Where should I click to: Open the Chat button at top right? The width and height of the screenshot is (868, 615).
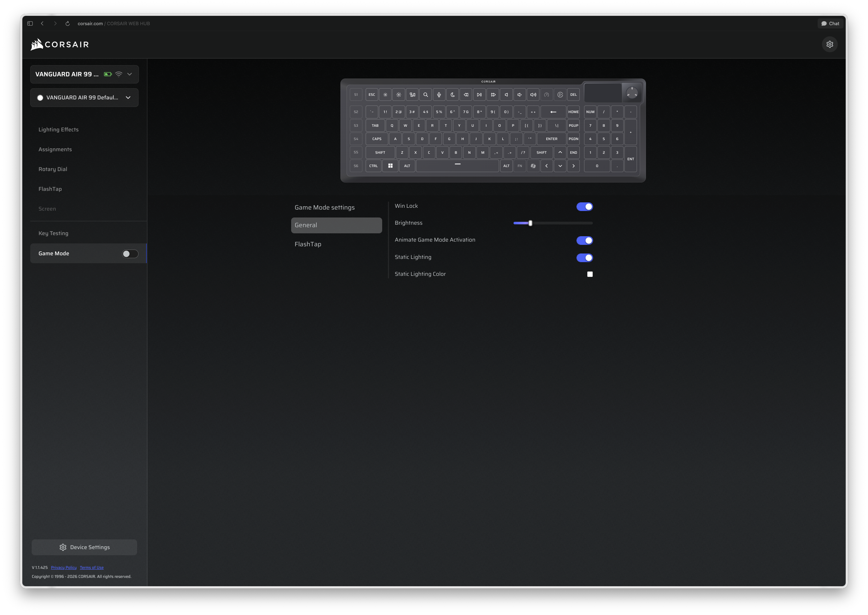tap(830, 23)
